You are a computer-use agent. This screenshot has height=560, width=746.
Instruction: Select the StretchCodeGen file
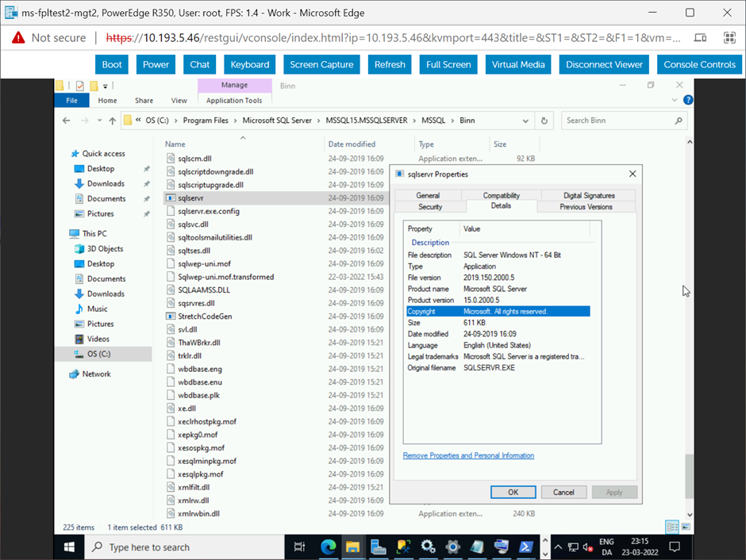tap(205, 316)
